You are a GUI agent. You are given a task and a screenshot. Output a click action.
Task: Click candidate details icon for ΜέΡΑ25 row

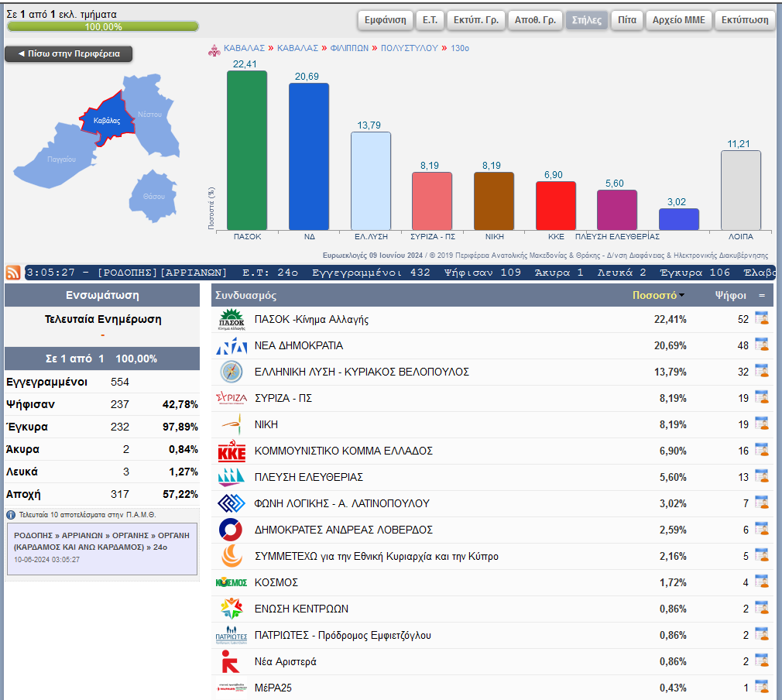point(761,688)
